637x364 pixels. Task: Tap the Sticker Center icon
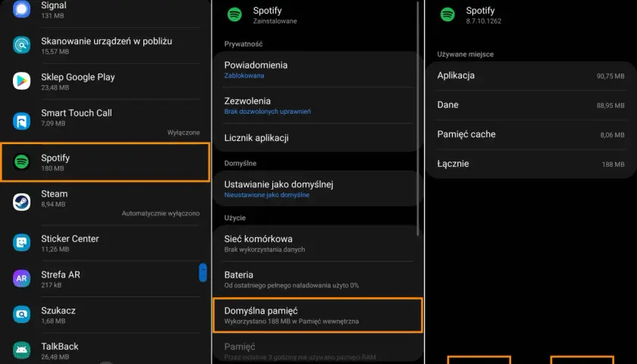tap(21, 243)
